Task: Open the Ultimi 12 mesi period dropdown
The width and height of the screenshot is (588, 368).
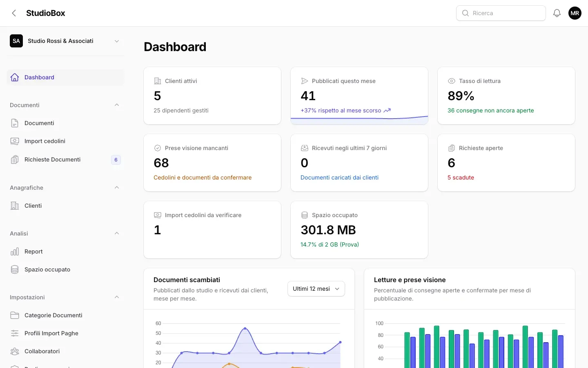Action: [x=316, y=289]
